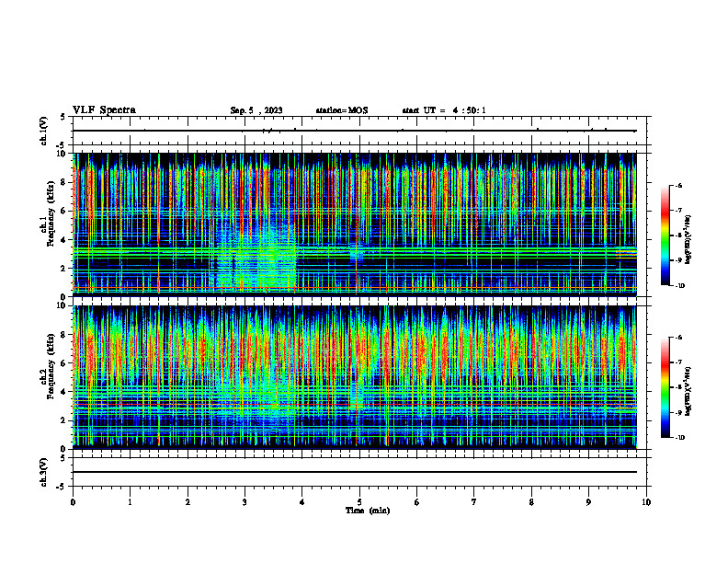The image size is (728, 563).
Task: Click the ch.1 voltage waveform trace
Action: (354, 131)
